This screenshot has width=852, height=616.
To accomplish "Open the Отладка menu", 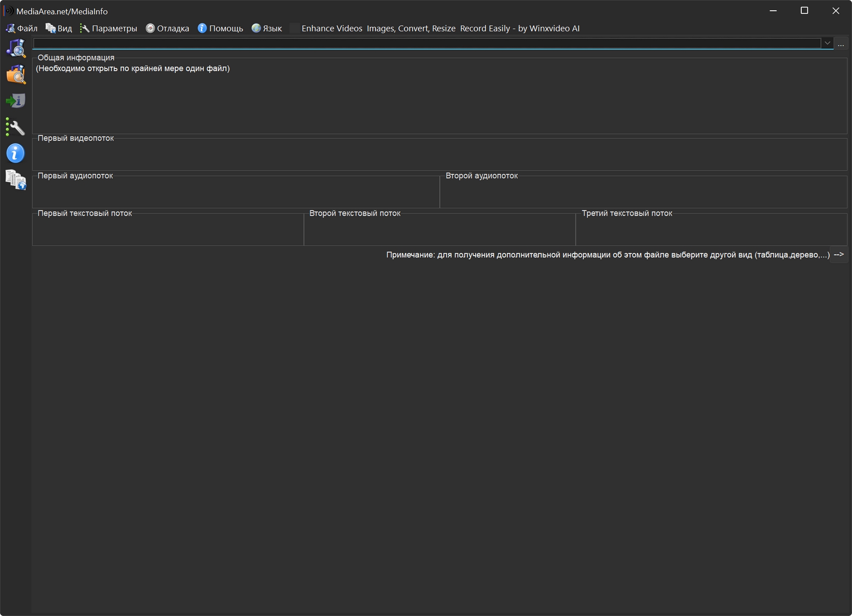I will [x=168, y=28].
